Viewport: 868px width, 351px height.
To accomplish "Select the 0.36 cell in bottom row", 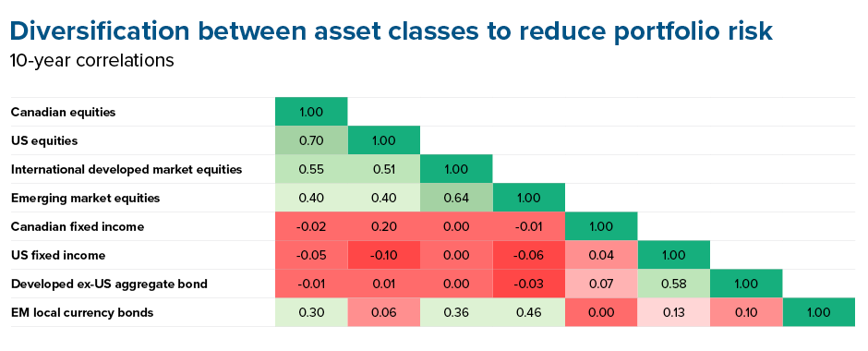I will pos(456,313).
